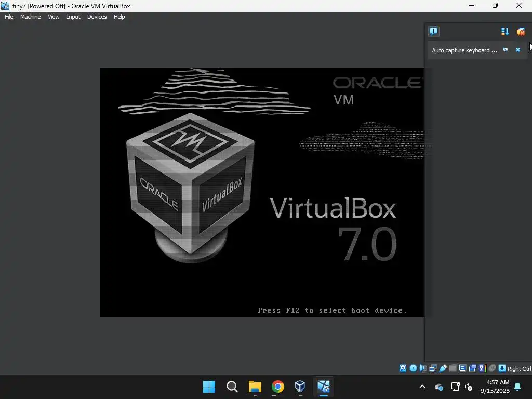Open network status tray icon

coord(455,387)
